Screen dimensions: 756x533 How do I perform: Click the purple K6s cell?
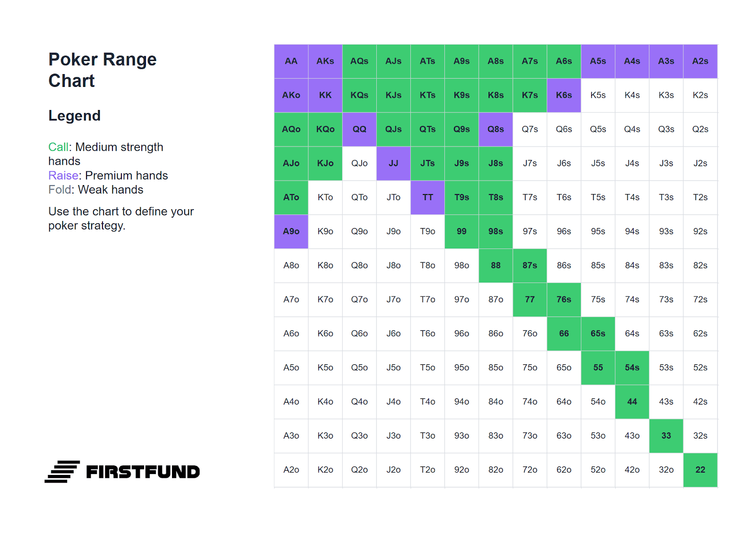(x=564, y=95)
